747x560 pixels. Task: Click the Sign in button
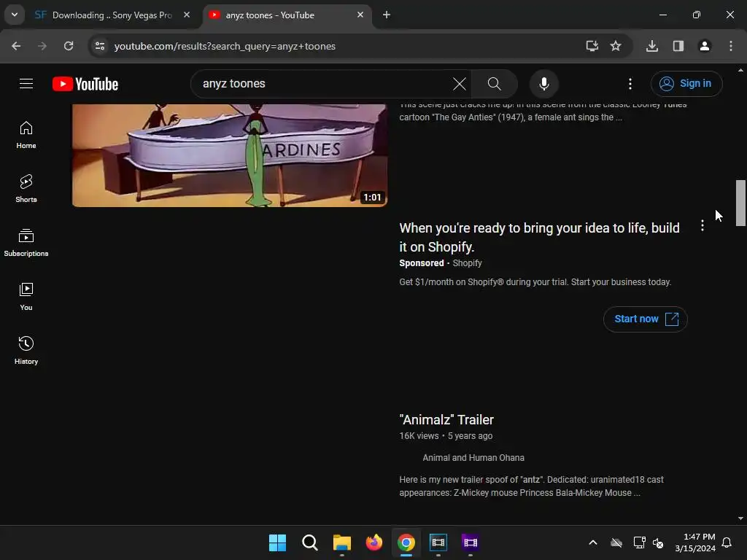pyautogui.click(x=686, y=84)
